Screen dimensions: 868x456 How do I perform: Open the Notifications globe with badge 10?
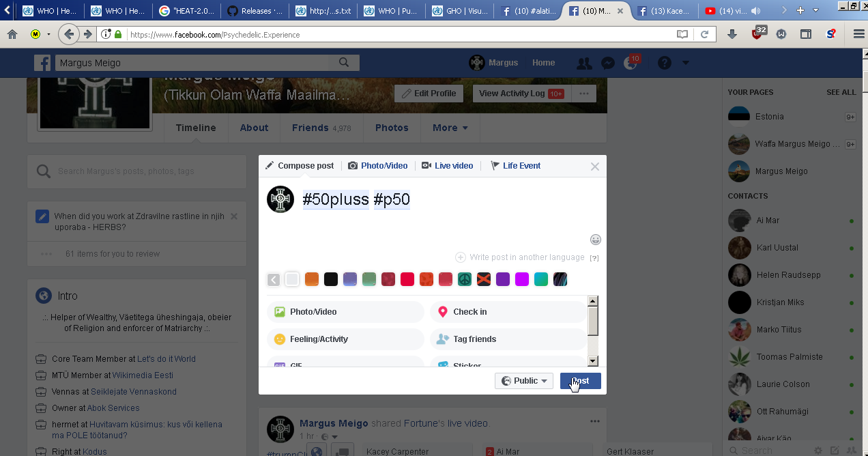tap(631, 63)
